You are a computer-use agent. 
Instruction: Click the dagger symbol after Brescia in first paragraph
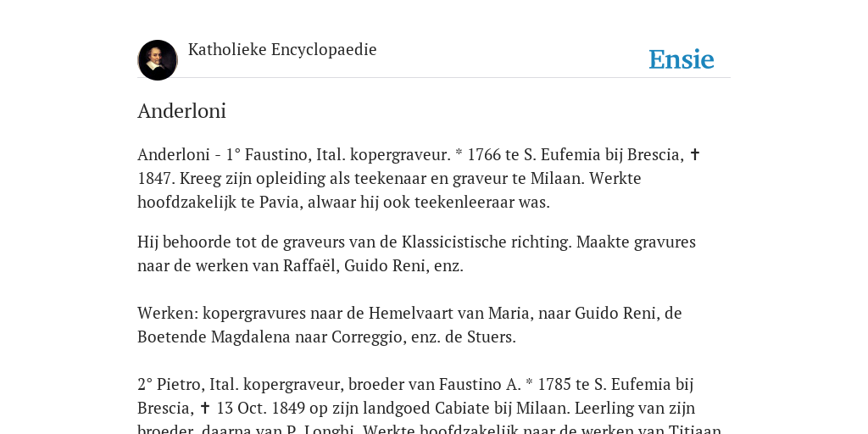tap(695, 154)
